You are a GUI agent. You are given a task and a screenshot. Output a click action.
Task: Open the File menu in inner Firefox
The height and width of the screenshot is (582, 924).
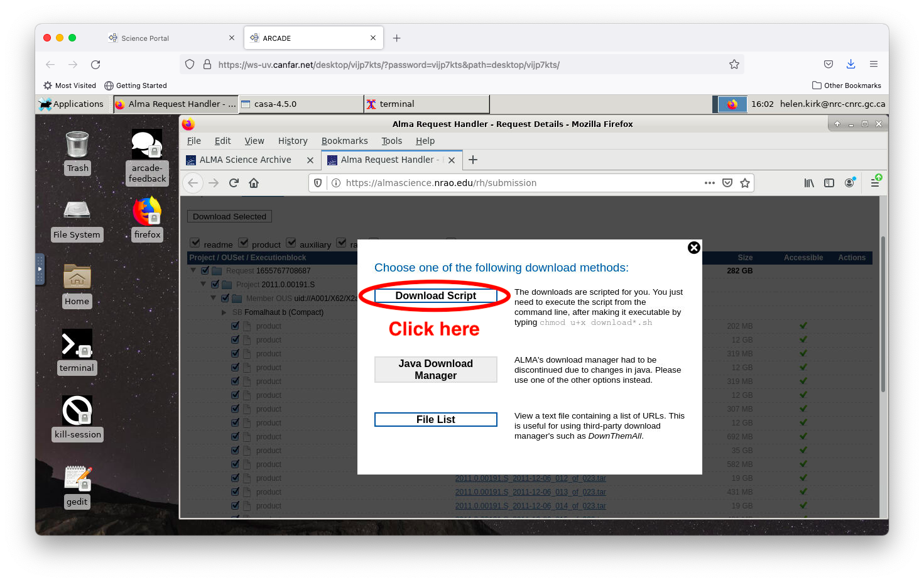coord(194,141)
